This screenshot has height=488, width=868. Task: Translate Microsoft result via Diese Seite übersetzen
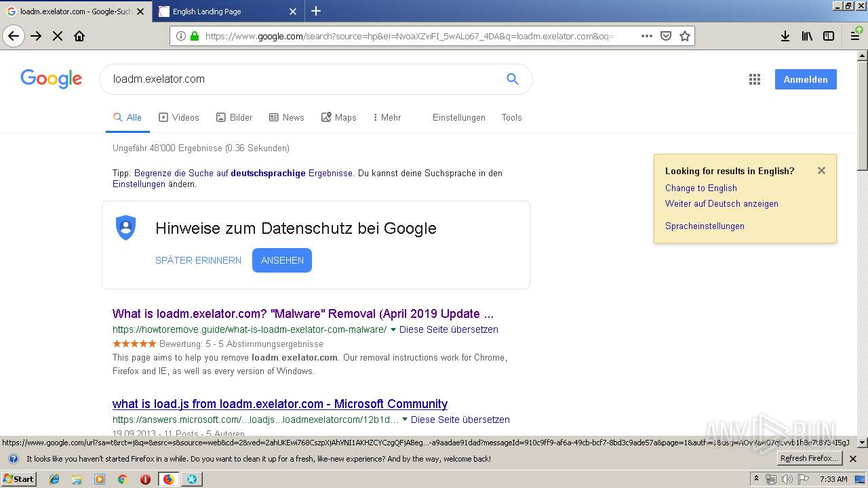[x=460, y=420]
